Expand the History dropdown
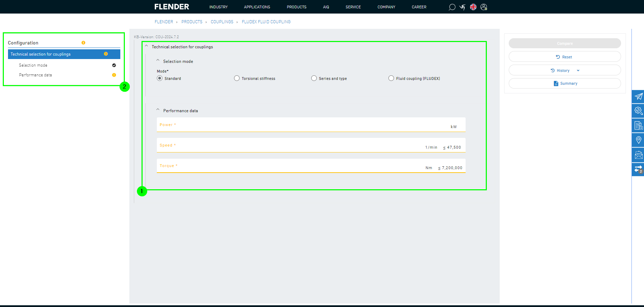This screenshot has height=307, width=644. pos(565,70)
